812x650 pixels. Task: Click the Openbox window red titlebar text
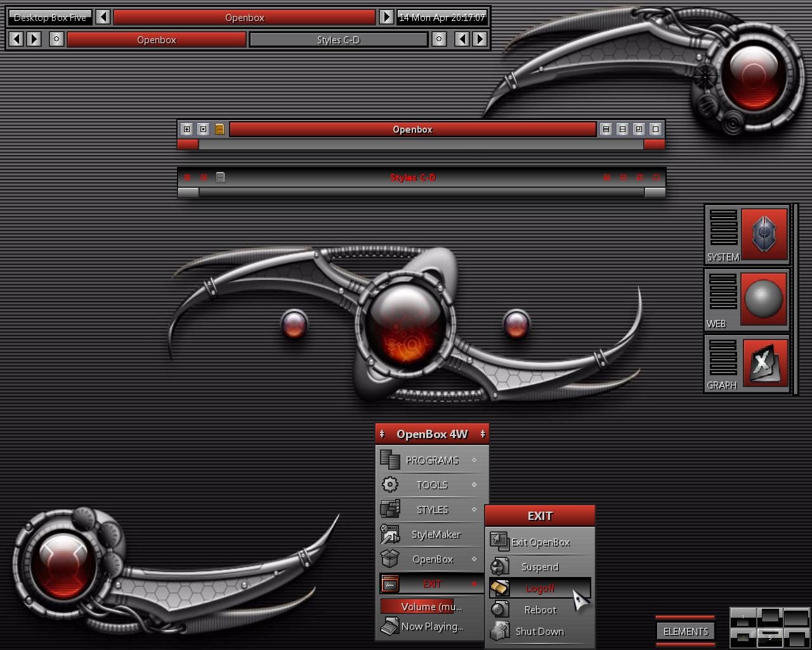tap(412, 129)
